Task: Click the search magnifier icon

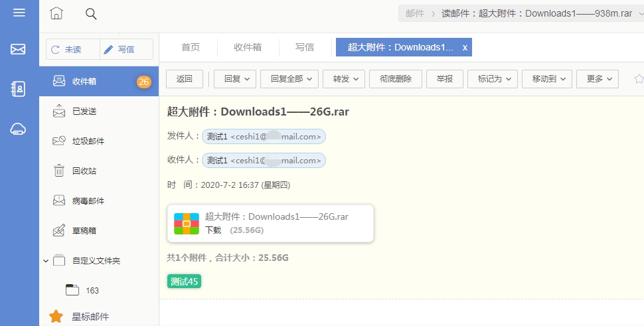Action: 91,13
